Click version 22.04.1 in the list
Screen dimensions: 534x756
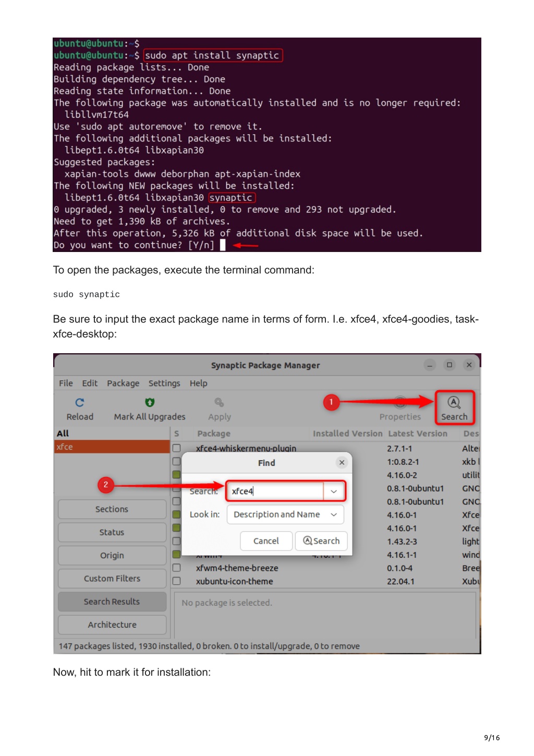pos(400,581)
